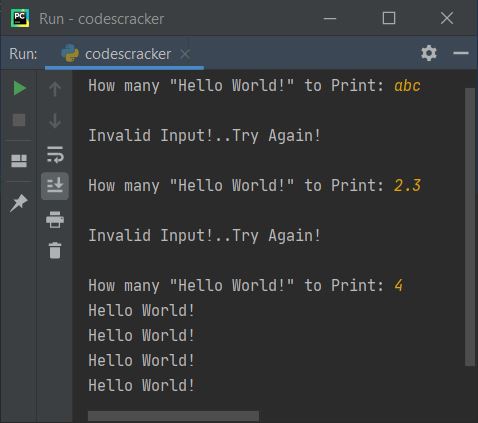Pin the Run tab icon
The image size is (478, 423).
pos(19,203)
